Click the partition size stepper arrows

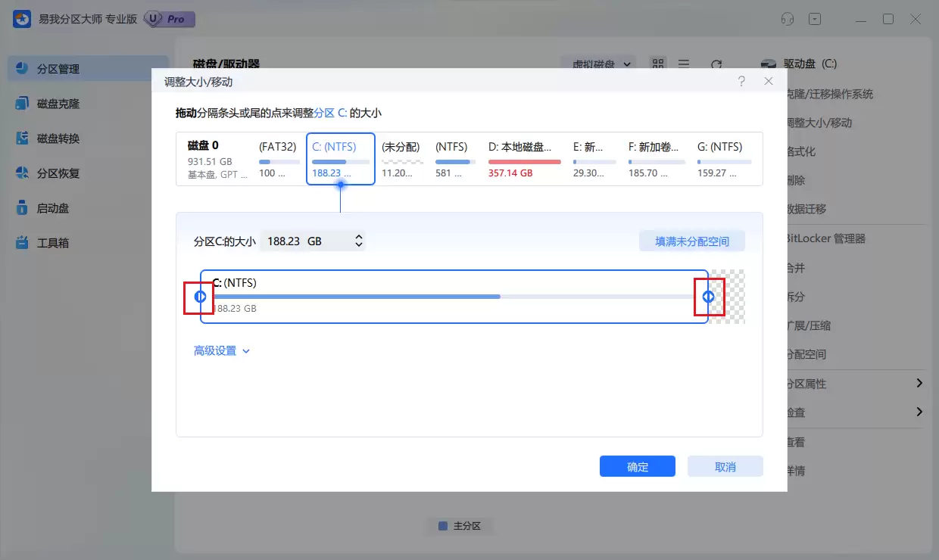tap(359, 241)
